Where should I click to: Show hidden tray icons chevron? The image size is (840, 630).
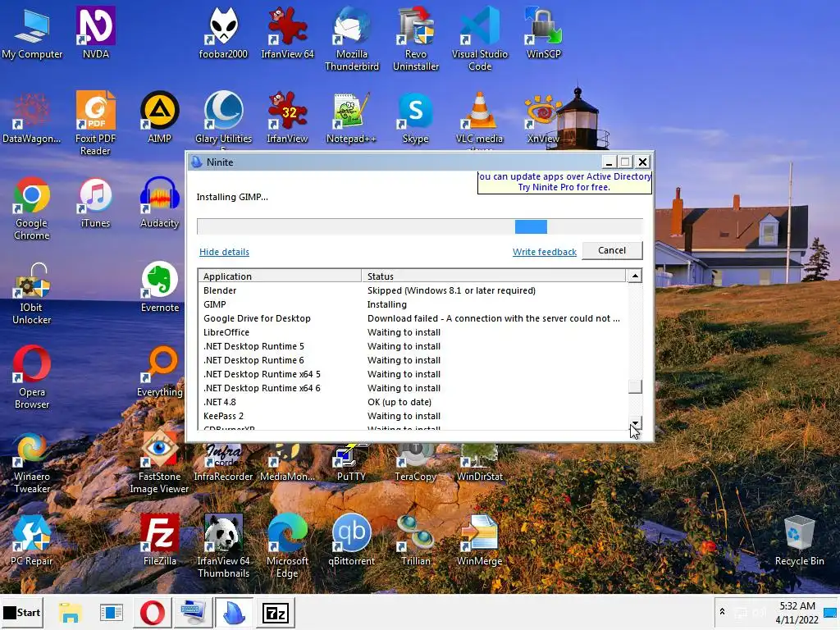point(722,612)
